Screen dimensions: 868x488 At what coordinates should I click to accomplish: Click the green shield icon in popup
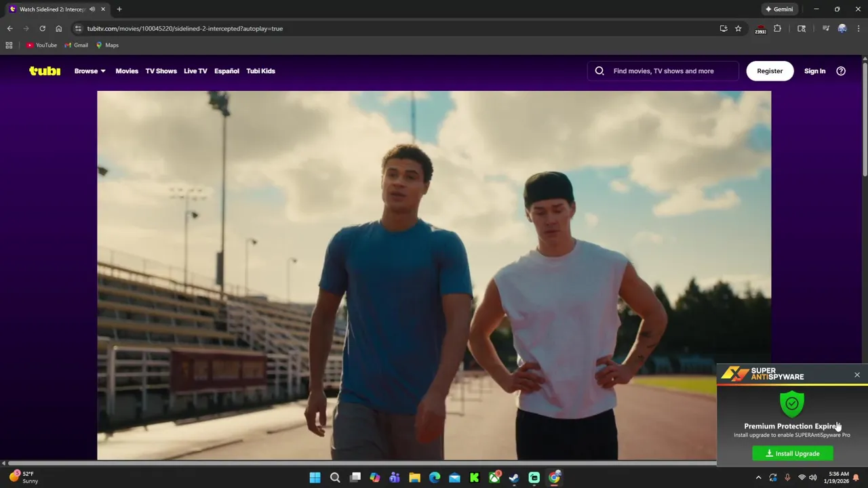[x=792, y=404]
